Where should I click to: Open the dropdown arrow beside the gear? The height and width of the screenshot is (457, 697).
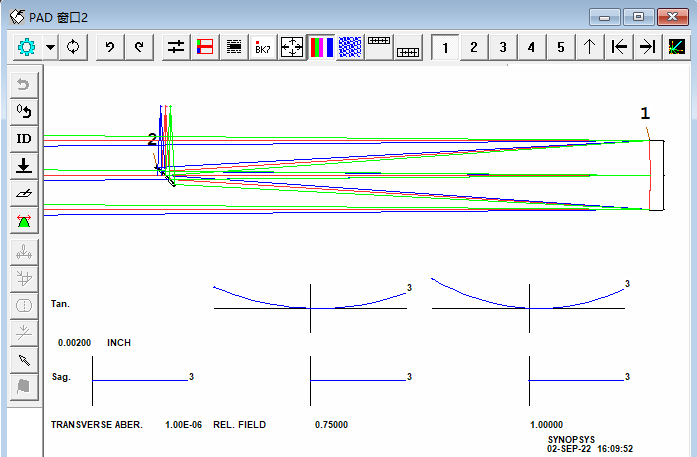tap(51, 47)
